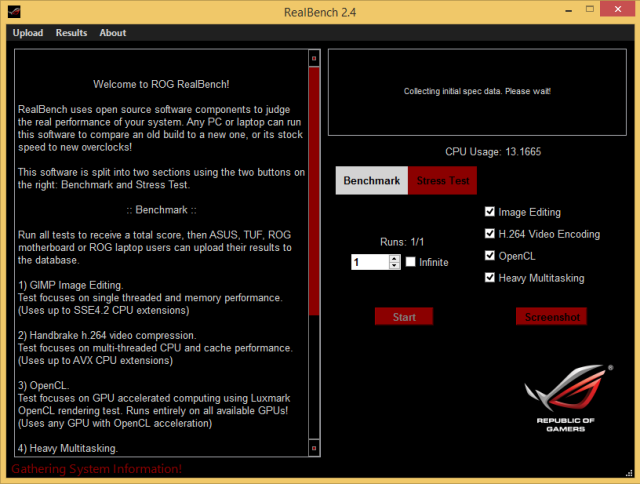Click 'Collecting initial spec data' message
640x484 pixels.
pyautogui.click(x=477, y=91)
